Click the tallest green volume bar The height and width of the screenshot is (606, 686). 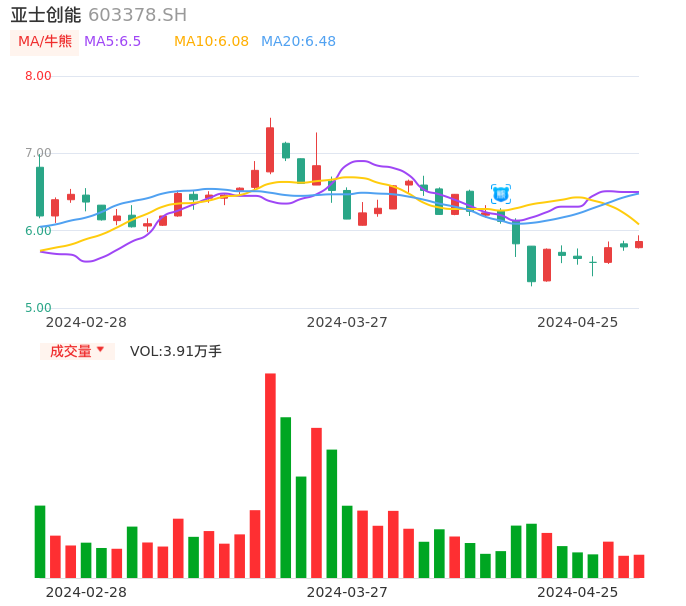(286, 497)
